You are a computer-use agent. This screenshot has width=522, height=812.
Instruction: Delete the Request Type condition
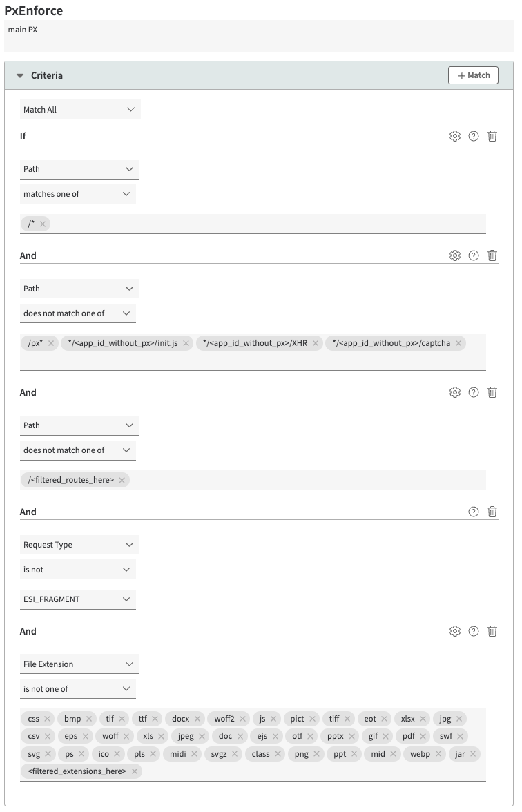click(x=492, y=512)
